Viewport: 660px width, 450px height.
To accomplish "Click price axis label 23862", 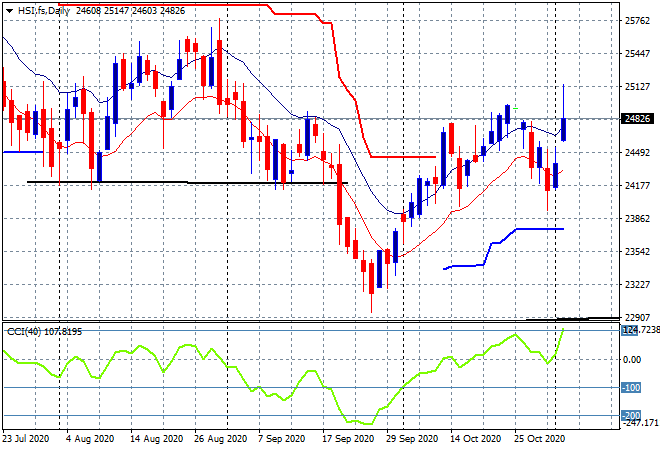I will coord(637,218).
